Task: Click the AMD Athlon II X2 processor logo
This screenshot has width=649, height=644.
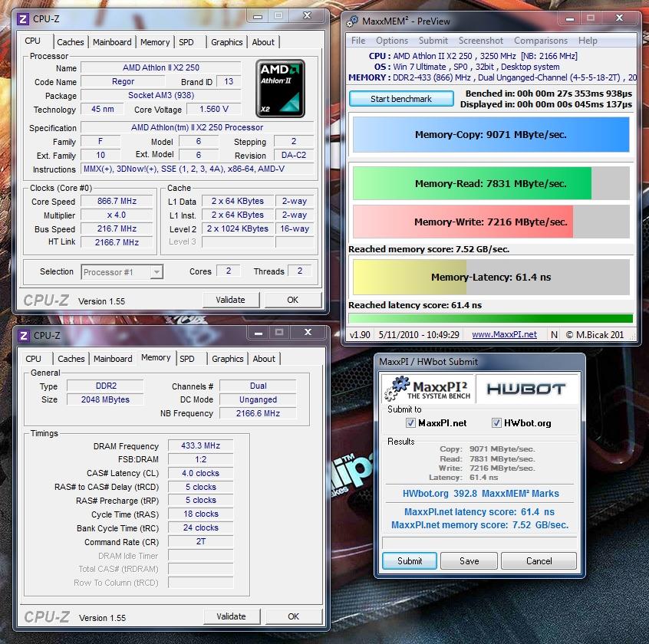Action: coord(280,88)
